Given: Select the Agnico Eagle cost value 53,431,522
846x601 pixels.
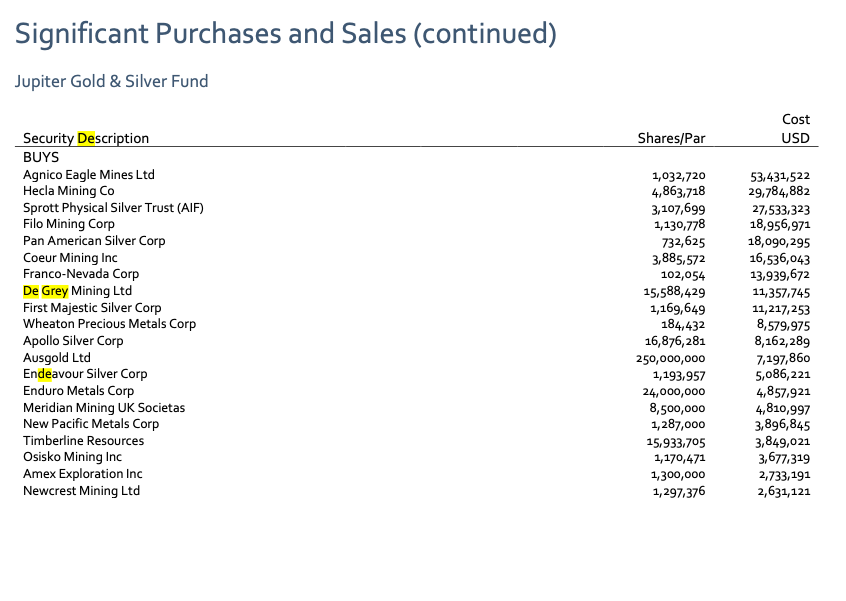Looking at the screenshot, I should (780, 176).
